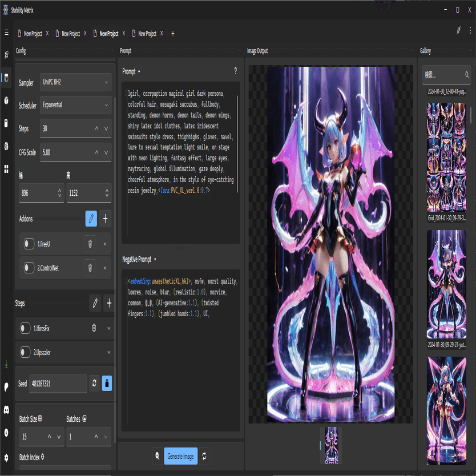Delete the FreeU addon with trash icon
This screenshot has height=476, width=476.
(x=90, y=244)
